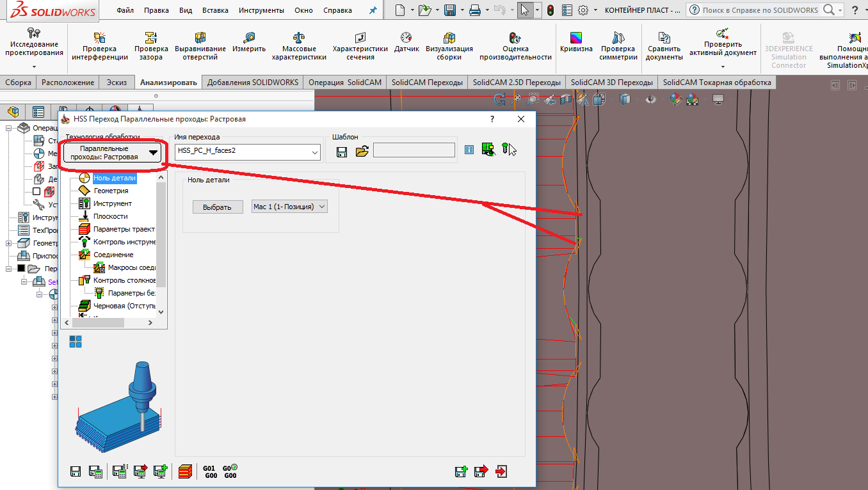The width and height of the screenshot is (868, 490).
Task: Start Визуализация сборки
Action: pyautogui.click(x=449, y=45)
